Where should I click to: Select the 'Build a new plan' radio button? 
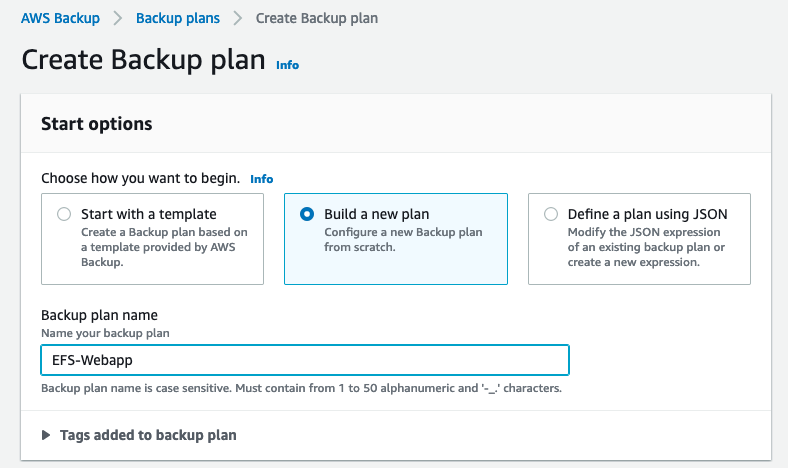[307, 214]
